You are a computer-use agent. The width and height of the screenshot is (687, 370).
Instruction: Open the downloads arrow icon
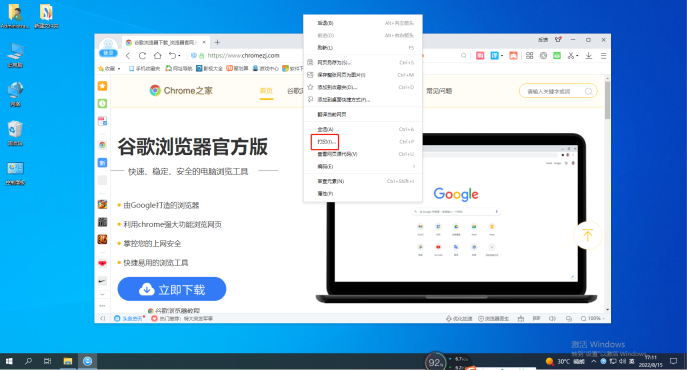pyautogui.click(x=589, y=56)
